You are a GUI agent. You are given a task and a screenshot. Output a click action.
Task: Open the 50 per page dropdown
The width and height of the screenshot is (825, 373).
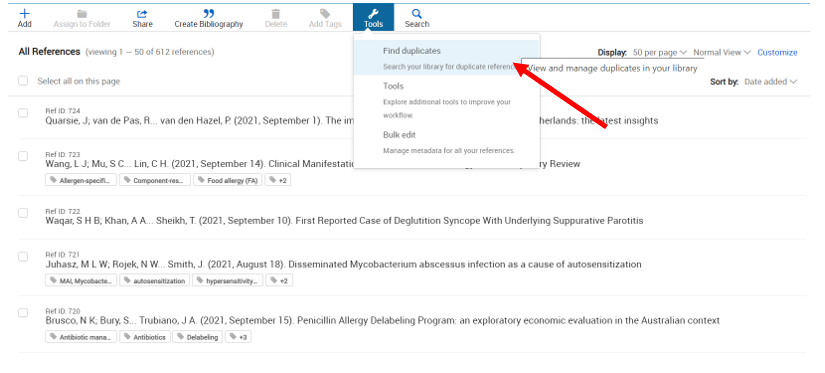(x=660, y=53)
